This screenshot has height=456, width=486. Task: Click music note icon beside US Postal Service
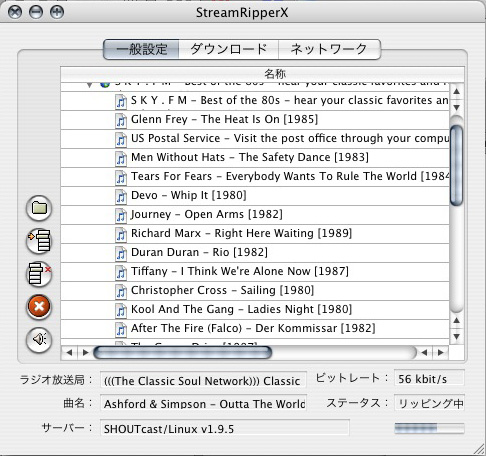click(x=121, y=139)
